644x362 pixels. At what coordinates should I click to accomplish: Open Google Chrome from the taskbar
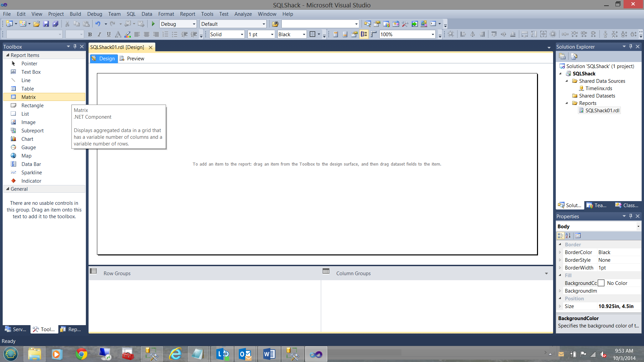[81, 354]
